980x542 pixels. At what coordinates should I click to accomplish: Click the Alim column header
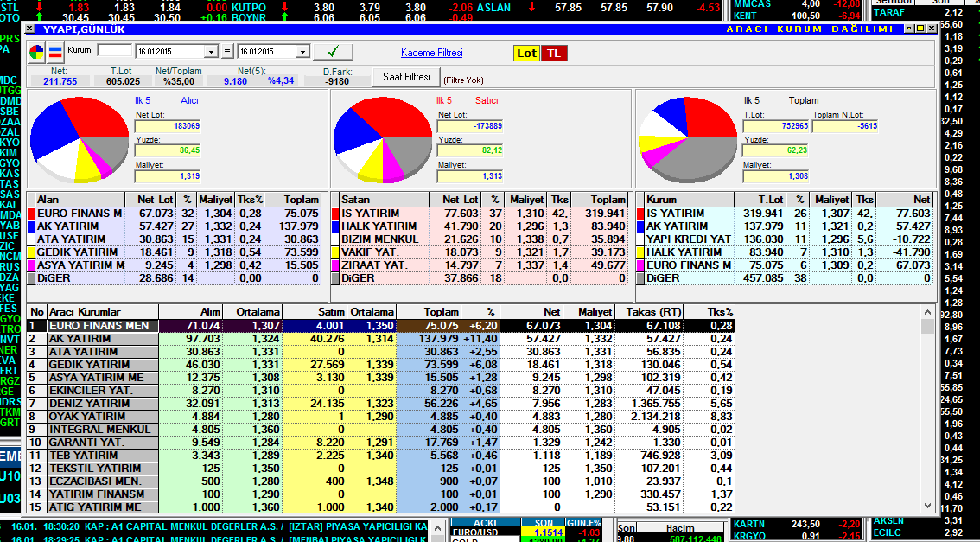pyautogui.click(x=209, y=311)
